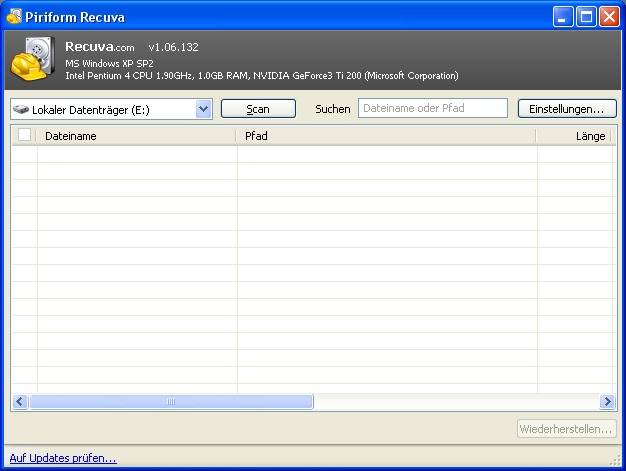Click the window resize grip corner
The image size is (626, 471).
click(x=615, y=460)
